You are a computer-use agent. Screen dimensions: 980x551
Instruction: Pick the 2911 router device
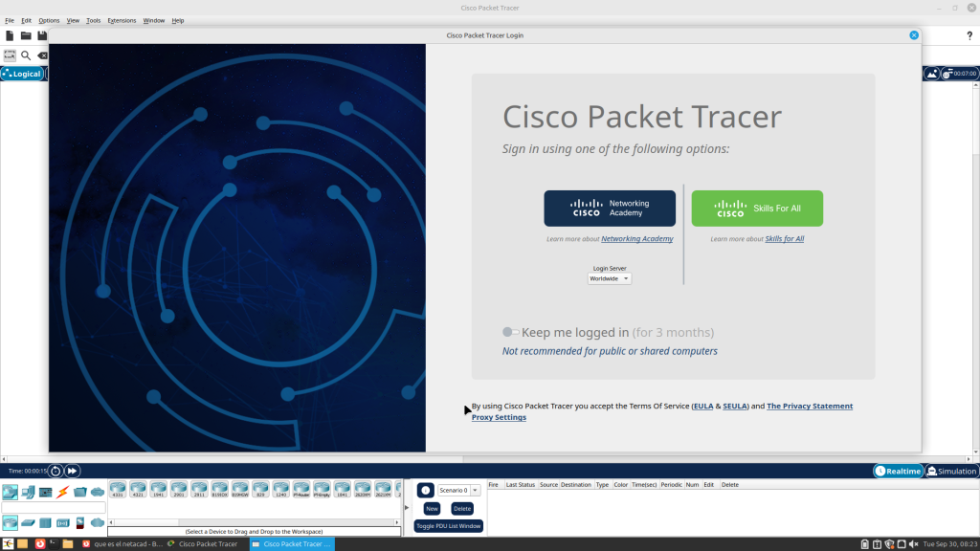pos(199,490)
